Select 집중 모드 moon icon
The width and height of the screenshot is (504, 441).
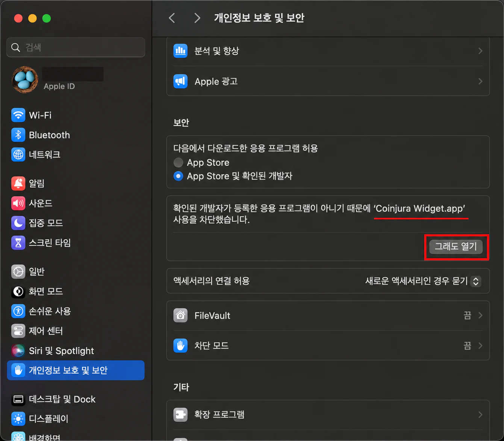tap(18, 223)
